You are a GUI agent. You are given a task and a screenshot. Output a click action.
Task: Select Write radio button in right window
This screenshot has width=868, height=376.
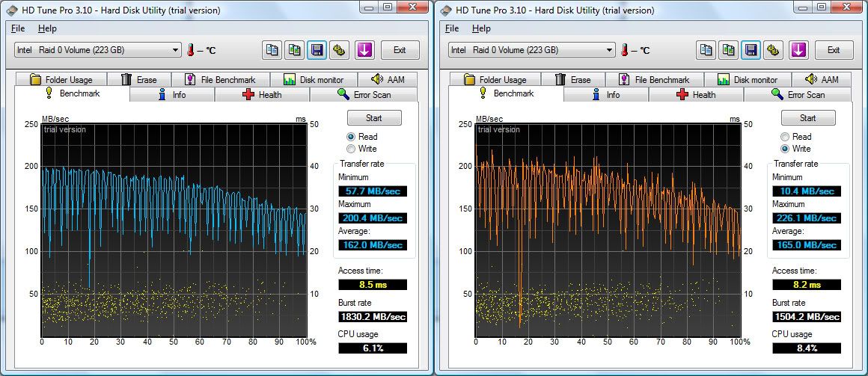coord(785,149)
